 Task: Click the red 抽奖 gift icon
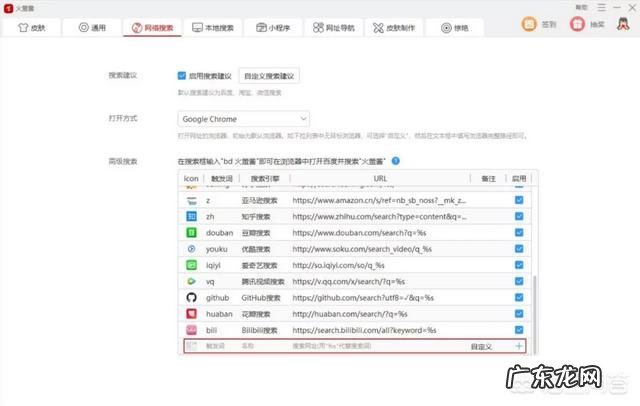577,24
